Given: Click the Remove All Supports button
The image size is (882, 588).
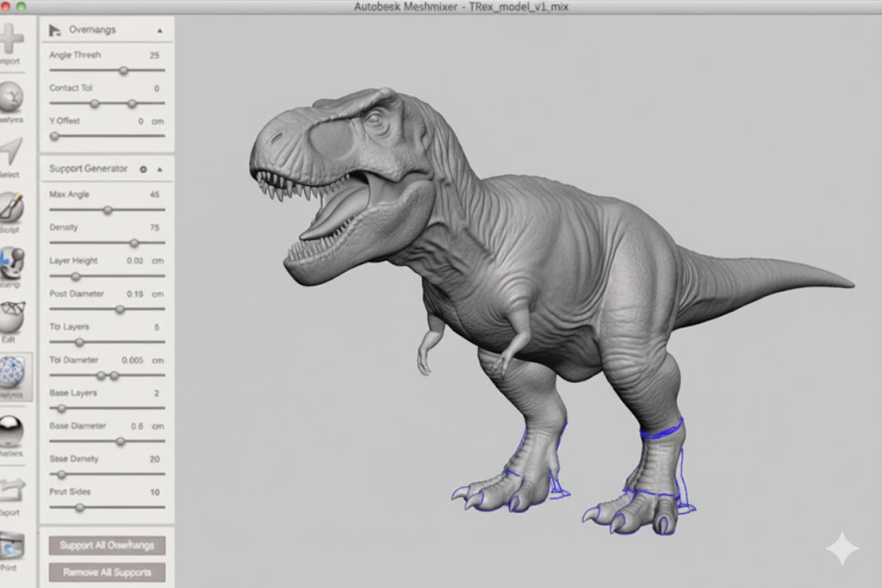Looking at the screenshot, I should [107, 572].
